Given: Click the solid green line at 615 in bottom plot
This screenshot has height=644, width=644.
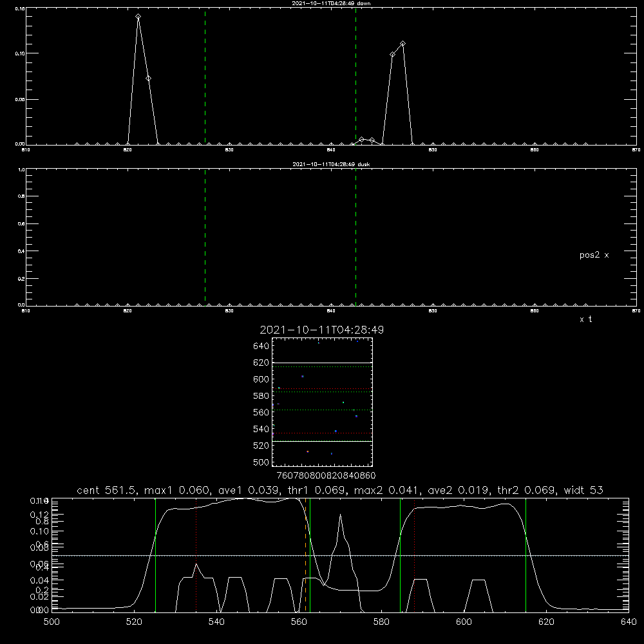Looking at the screenshot, I should (526, 555).
